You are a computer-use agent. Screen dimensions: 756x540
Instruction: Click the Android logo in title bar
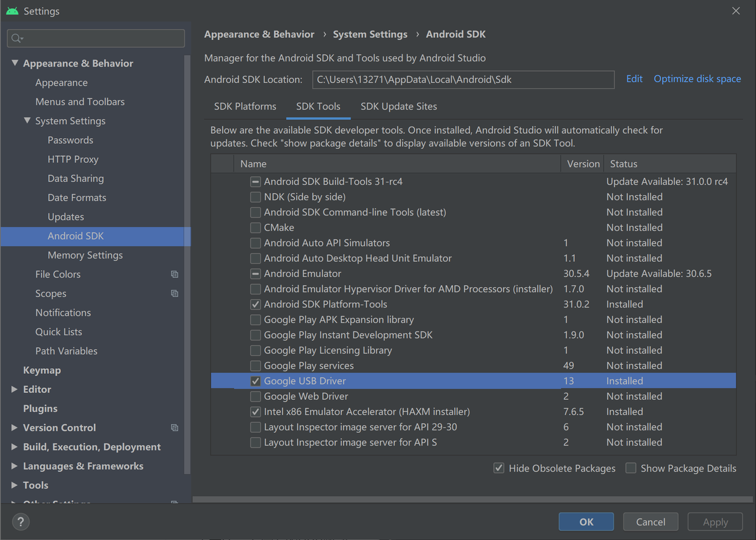[12, 11]
